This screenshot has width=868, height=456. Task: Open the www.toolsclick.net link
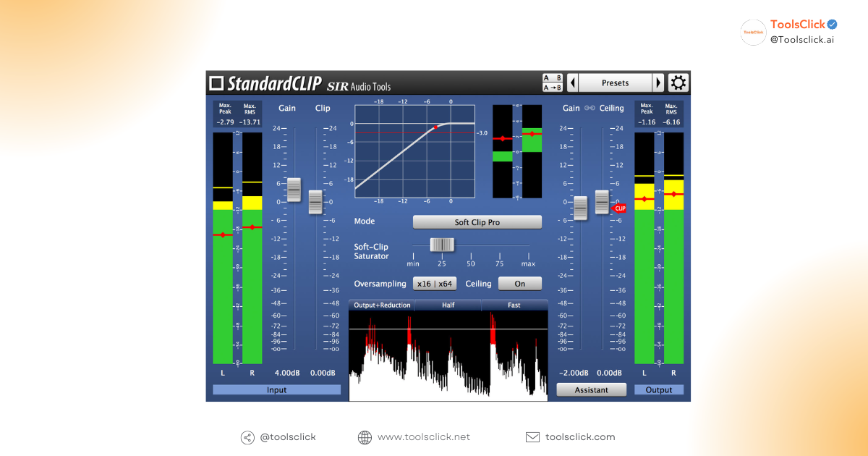pyautogui.click(x=424, y=437)
